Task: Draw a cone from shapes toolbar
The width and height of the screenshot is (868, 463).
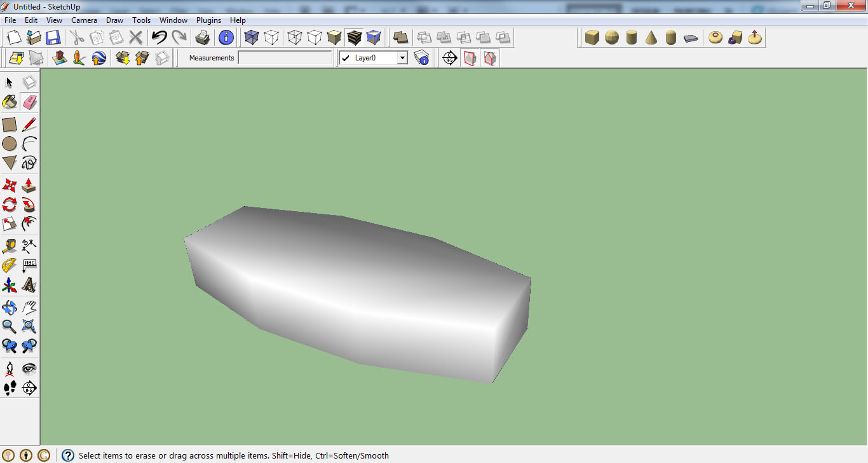Action: tap(651, 38)
